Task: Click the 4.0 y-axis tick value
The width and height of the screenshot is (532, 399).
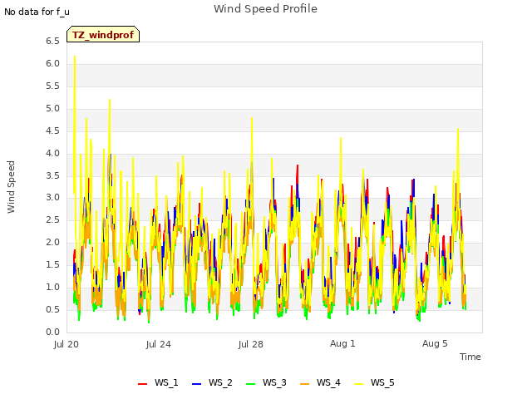Action: pyautogui.click(x=52, y=153)
